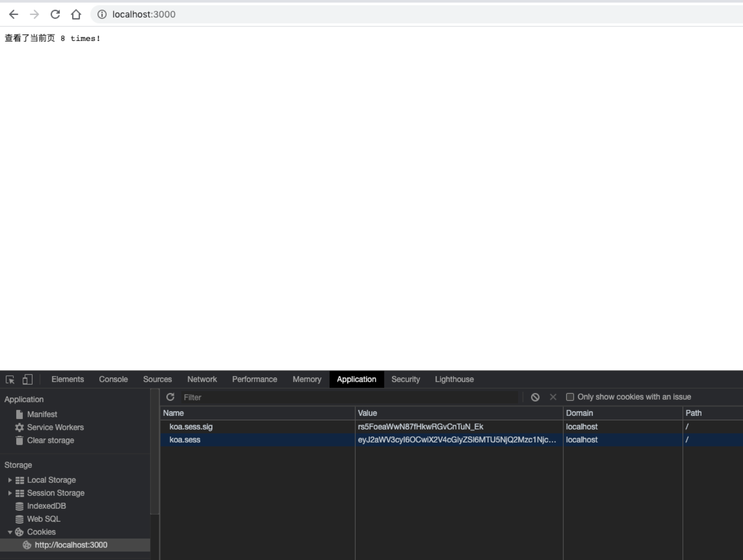Activate the inspect element picker
This screenshot has width=743, height=560.
10,379
